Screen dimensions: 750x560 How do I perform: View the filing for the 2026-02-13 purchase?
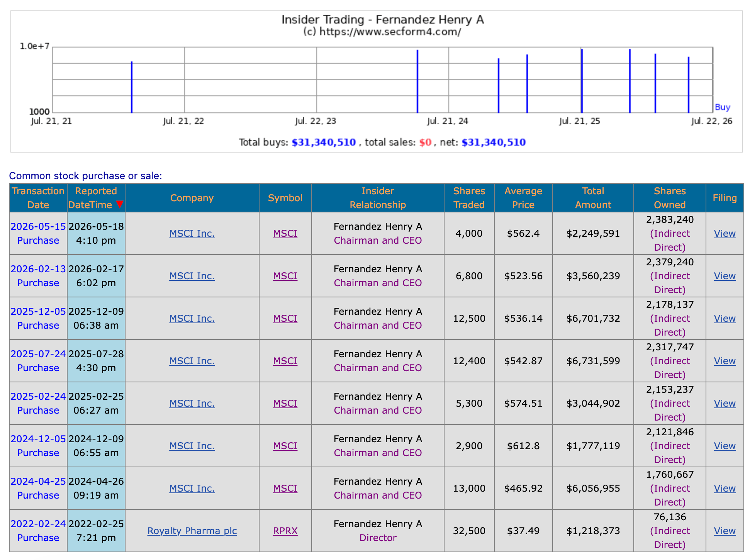point(725,276)
